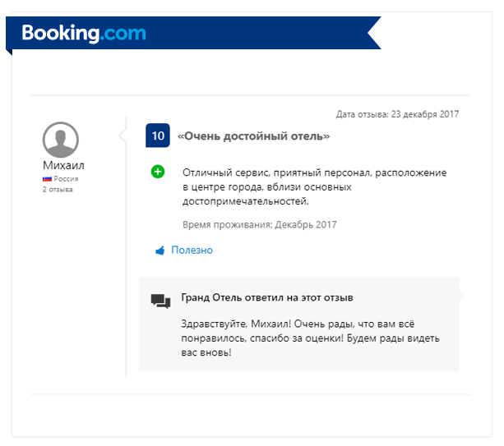The height and width of the screenshot is (446, 504).
Task: Click the blue score badge 10
Action: pos(158,136)
